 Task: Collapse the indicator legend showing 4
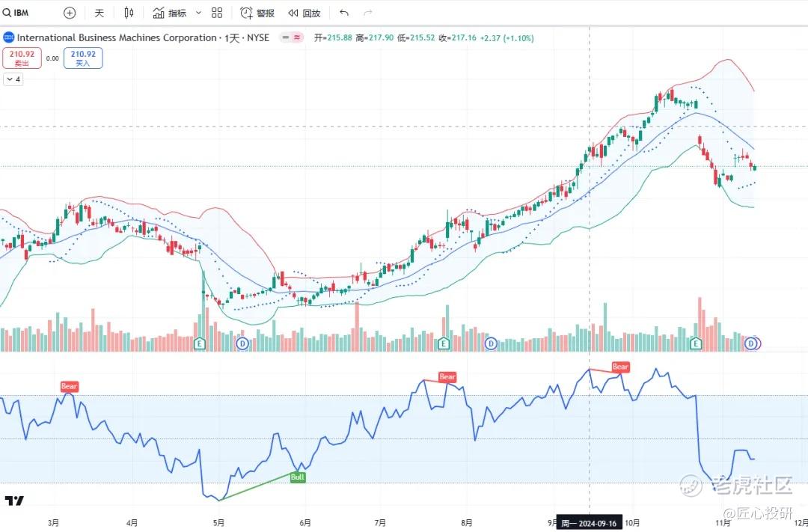(x=13, y=79)
